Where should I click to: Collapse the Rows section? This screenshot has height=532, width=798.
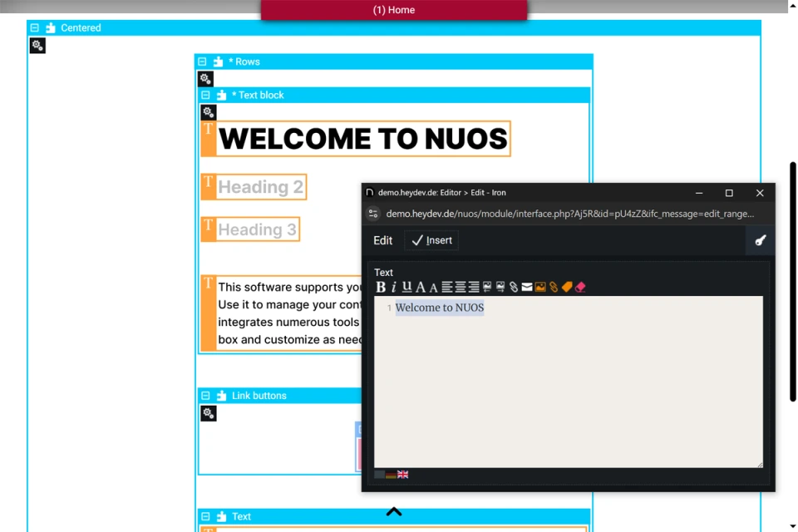202,61
